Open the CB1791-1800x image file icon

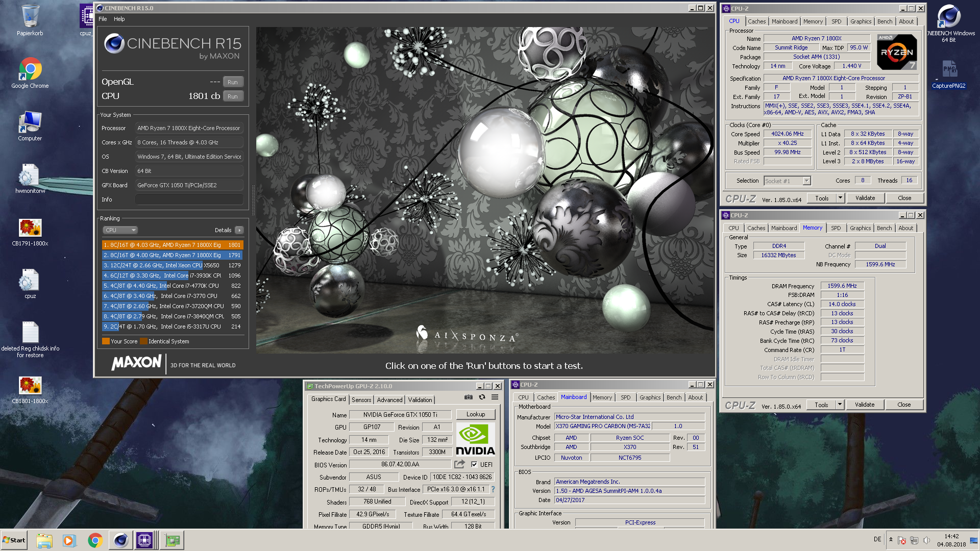[x=30, y=232]
